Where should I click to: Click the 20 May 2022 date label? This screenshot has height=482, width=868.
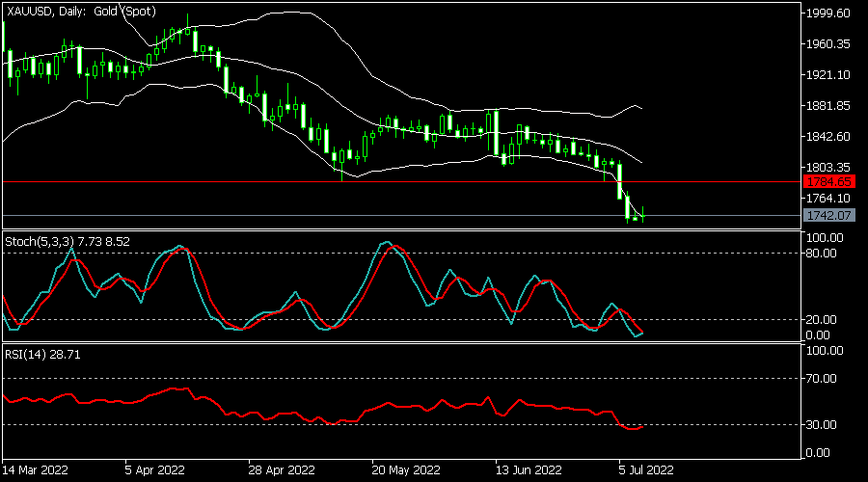click(406, 470)
